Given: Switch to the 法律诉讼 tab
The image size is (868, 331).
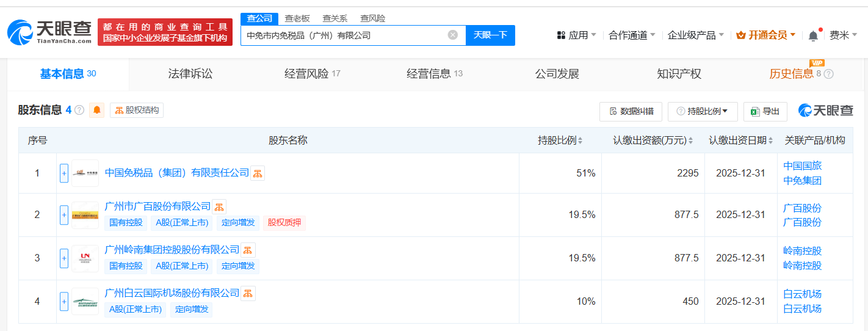Looking at the screenshot, I should pos(190,74).
